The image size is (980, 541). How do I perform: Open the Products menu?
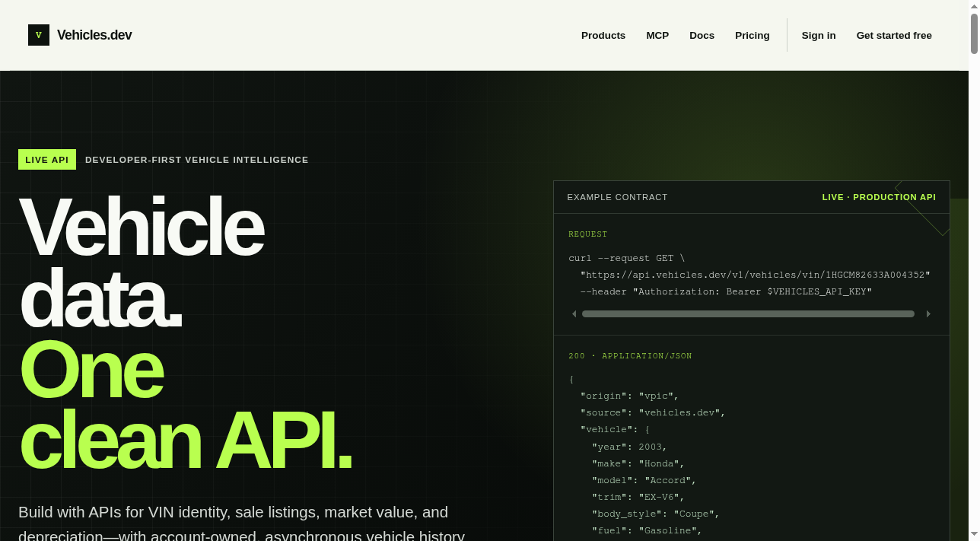603,35
